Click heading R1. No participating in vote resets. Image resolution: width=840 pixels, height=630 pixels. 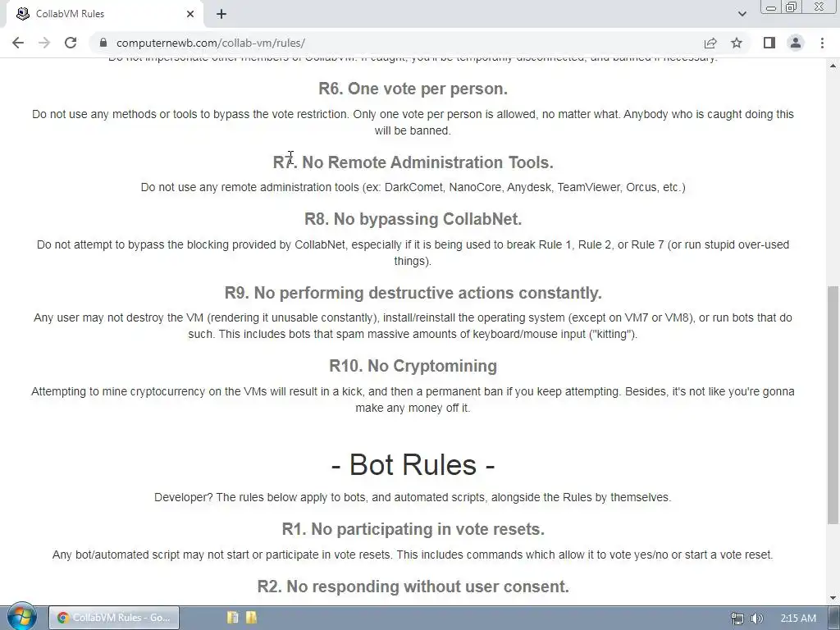[413, 529]
